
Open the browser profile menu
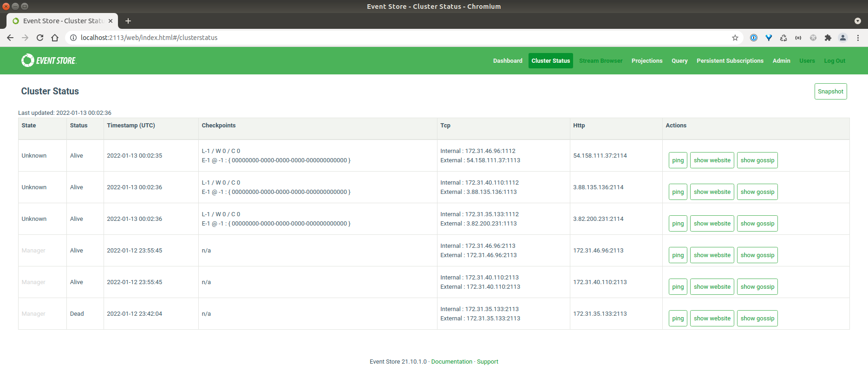coord(843,38)
